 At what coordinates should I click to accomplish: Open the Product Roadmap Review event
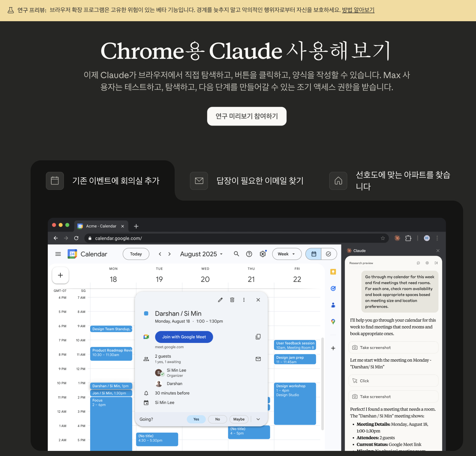point(111,354)
